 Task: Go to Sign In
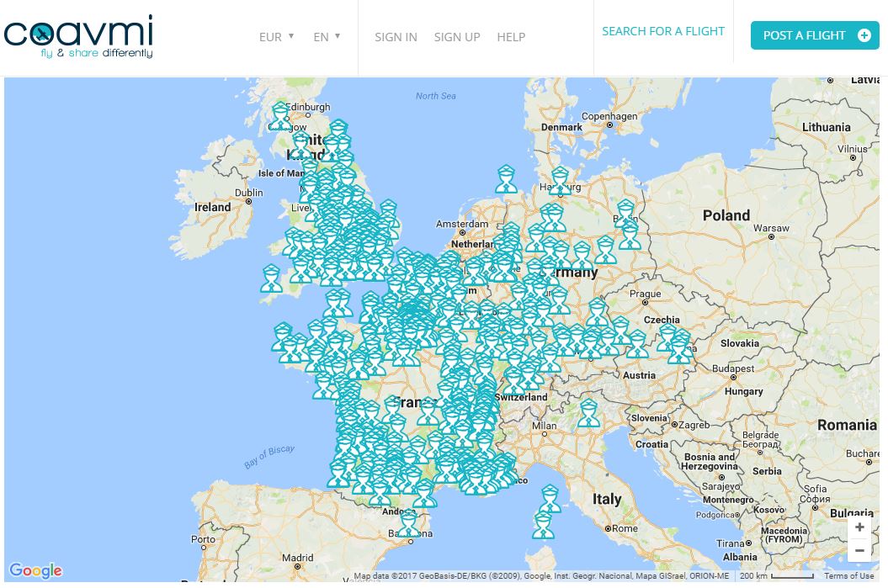point(396,37)
